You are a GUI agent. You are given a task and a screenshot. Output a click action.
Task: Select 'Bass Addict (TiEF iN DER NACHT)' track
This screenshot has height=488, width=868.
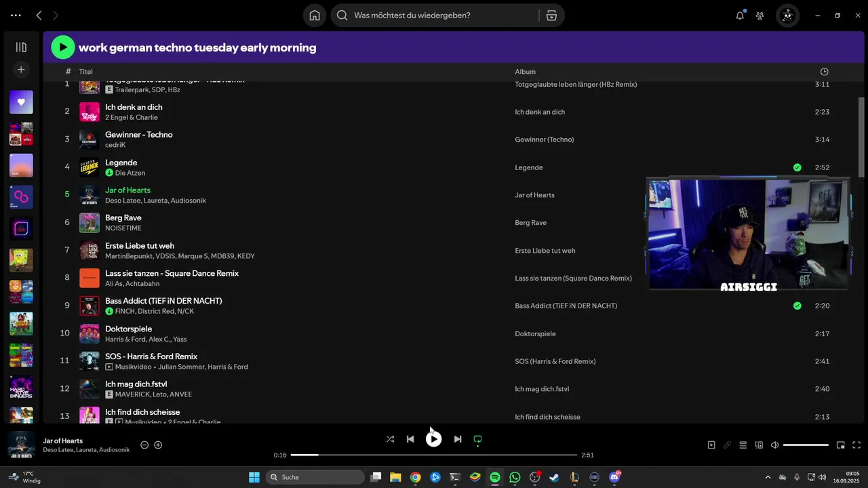pyautogui.click(x=163, y=301)
